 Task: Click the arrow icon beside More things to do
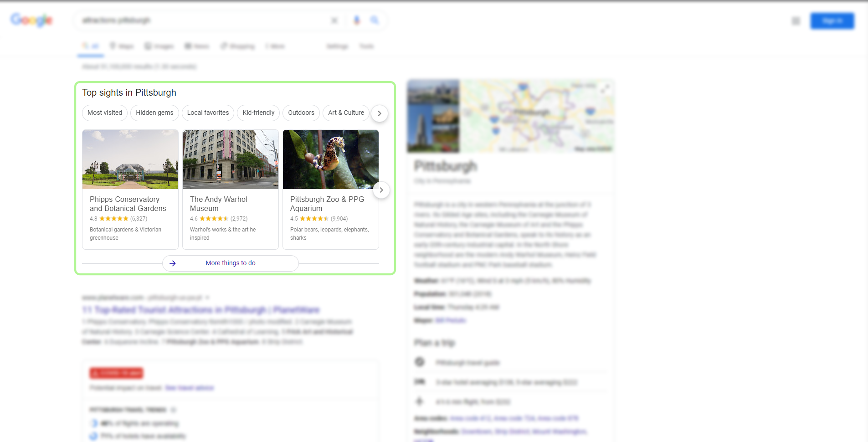(173, 263)
